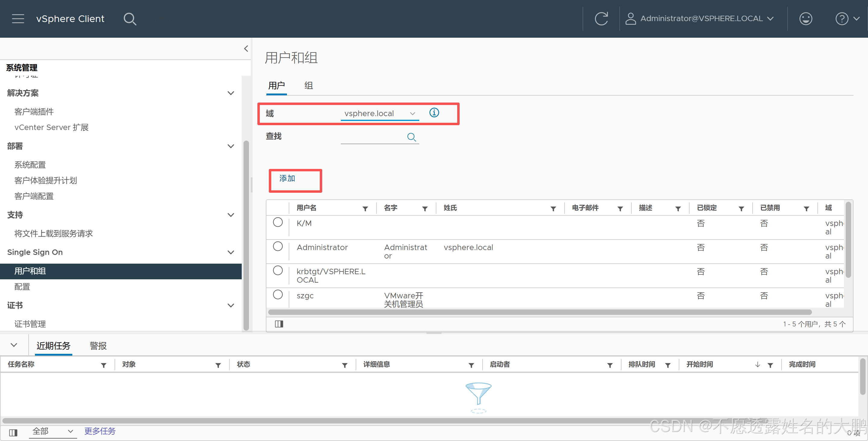
Task: Open the smiley feedback icon
Action: coord(805,18)
